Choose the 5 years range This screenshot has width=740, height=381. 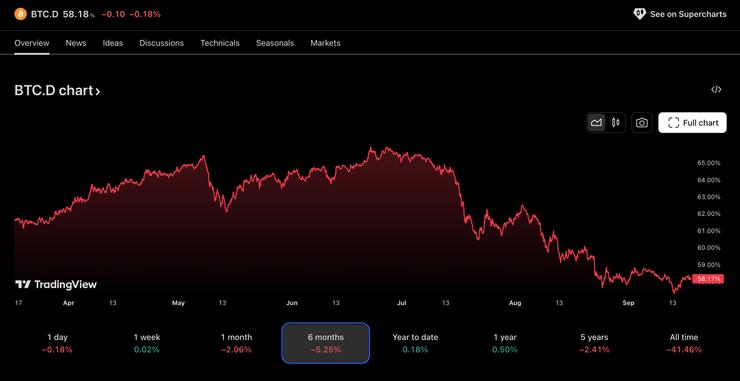click(x=594, y=343)
